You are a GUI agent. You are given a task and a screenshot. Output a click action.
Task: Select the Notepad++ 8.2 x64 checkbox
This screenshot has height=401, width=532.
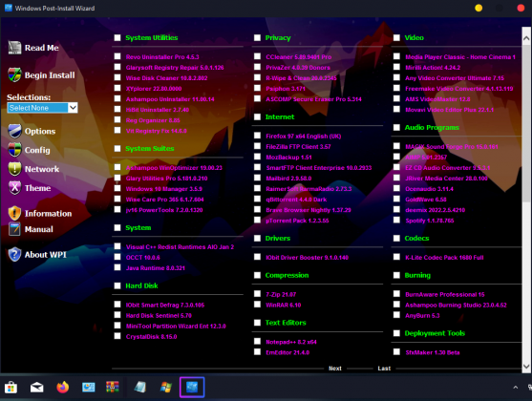(257, 341)
